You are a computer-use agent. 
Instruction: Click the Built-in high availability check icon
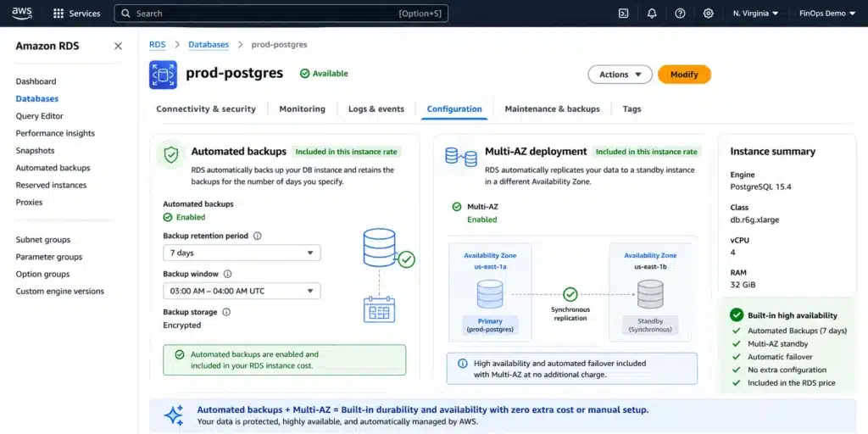[737, 315]
